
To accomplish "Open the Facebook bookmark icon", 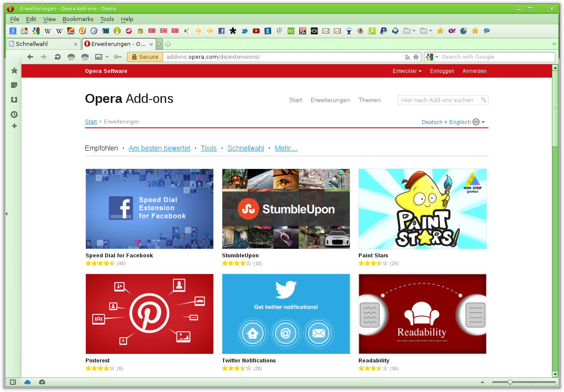I will point(221,31).
